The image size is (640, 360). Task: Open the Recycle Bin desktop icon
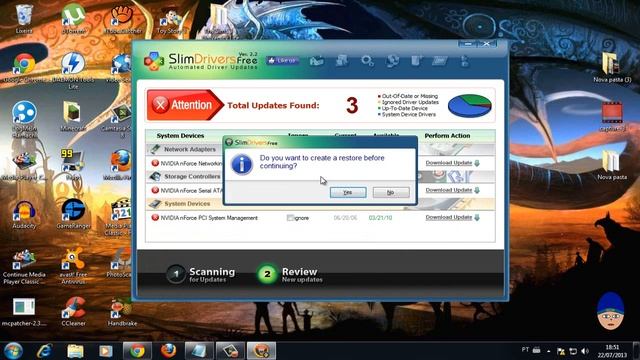24,18
